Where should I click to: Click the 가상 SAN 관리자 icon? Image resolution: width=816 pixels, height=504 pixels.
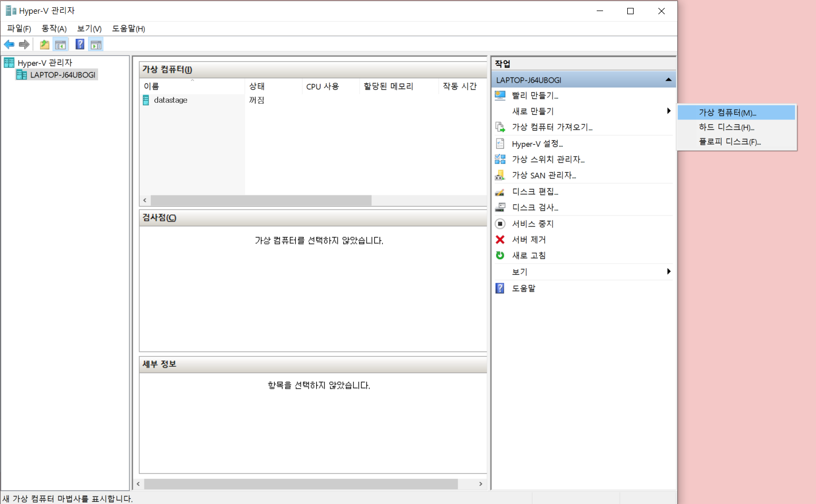pos(500,175)
